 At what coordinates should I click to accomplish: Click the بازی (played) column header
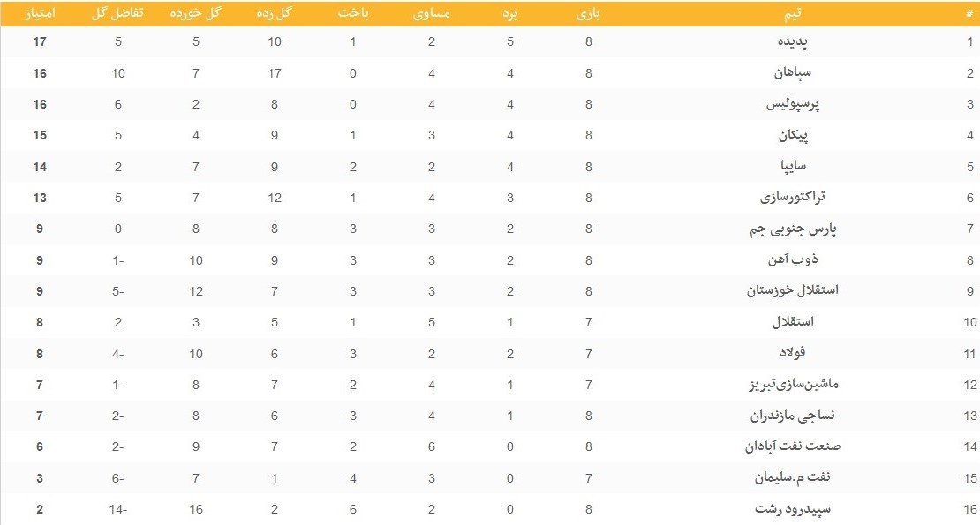click(x=588, y=14)
